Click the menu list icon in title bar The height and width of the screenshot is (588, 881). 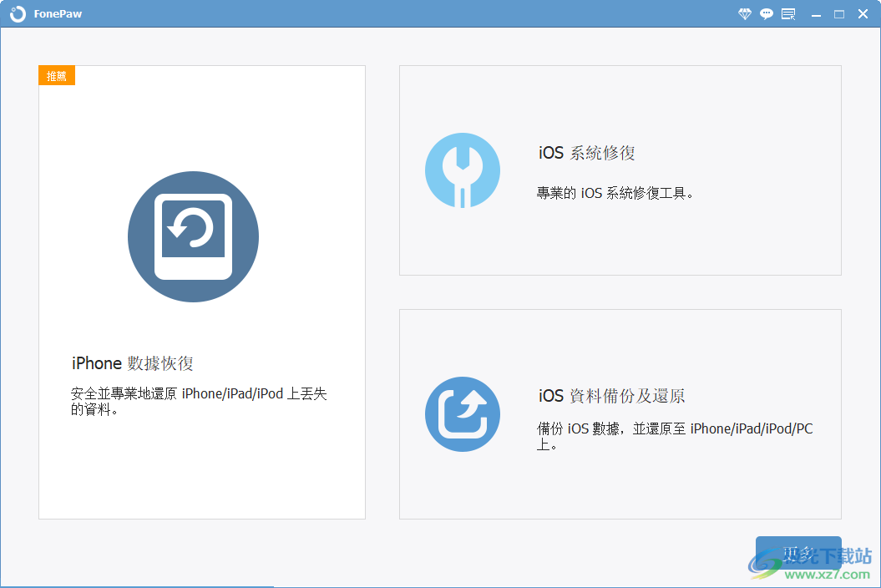(787, 13)
